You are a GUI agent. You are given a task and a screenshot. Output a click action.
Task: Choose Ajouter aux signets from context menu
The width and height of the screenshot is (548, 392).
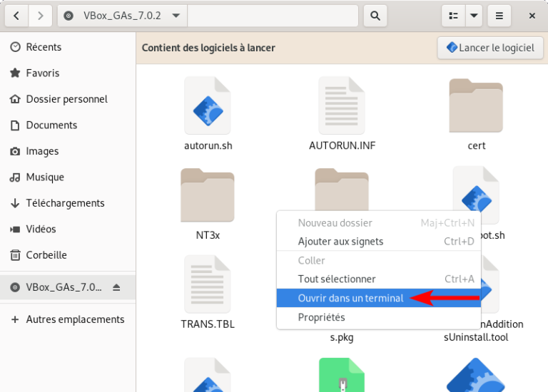379,242
